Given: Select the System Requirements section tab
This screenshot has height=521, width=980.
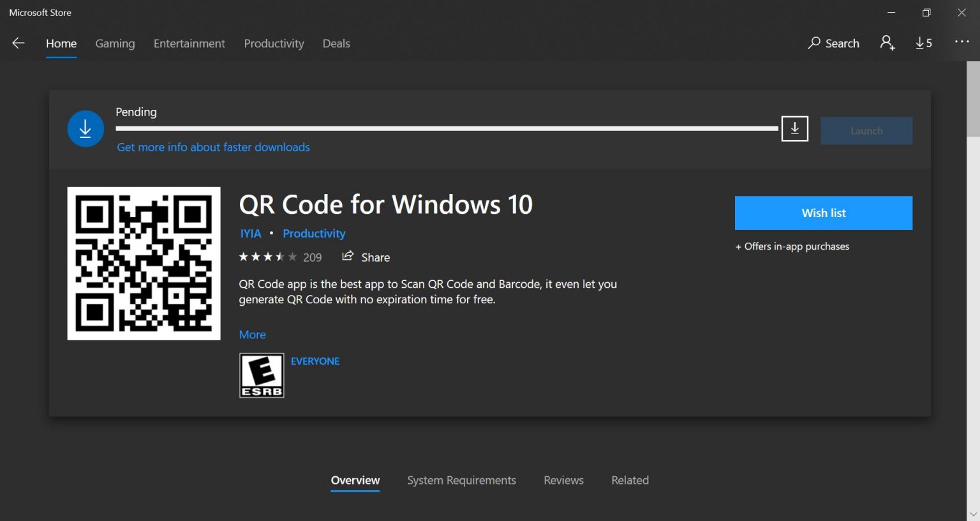Looking at the screenshot, I should point(461,480).
